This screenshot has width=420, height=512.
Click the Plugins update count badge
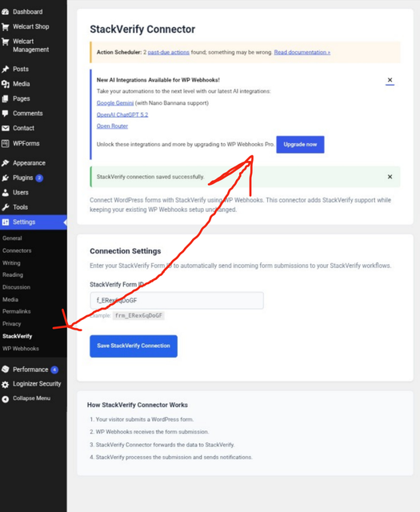[39, 178]
